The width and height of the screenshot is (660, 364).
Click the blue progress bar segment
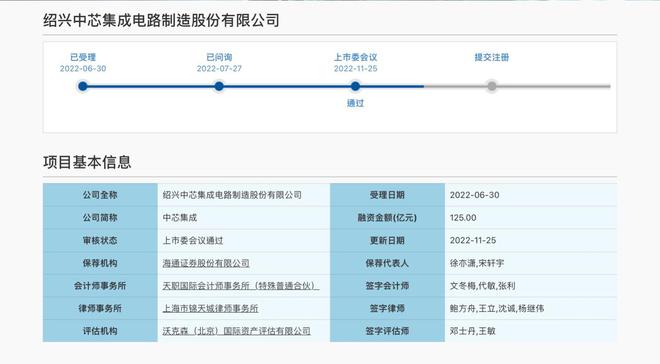253,86
